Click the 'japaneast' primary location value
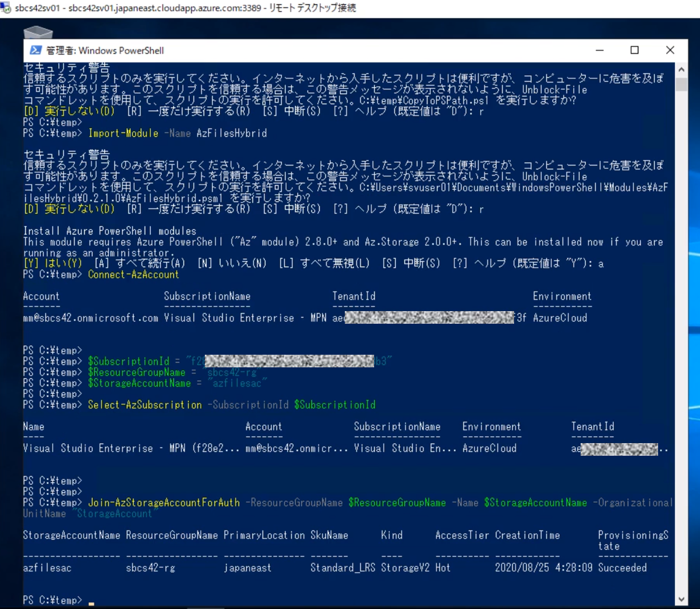Screen dimensions: 700x609 [248, 568]
